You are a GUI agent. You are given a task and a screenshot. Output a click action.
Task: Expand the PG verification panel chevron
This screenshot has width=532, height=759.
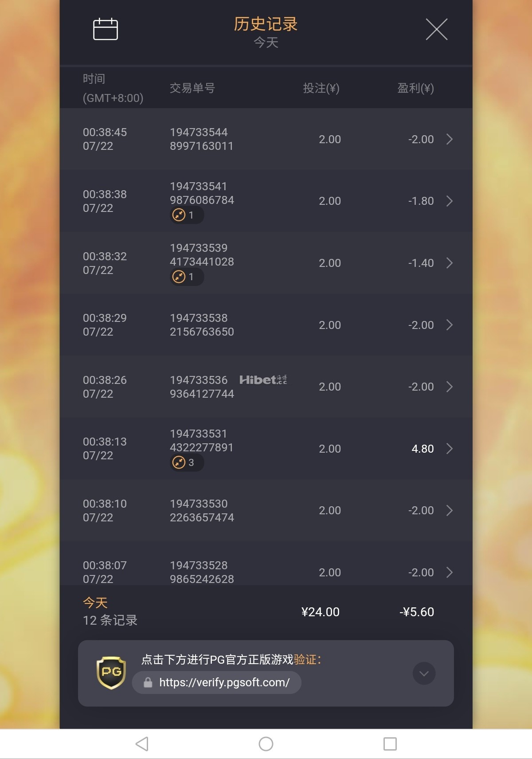(424, 673)
